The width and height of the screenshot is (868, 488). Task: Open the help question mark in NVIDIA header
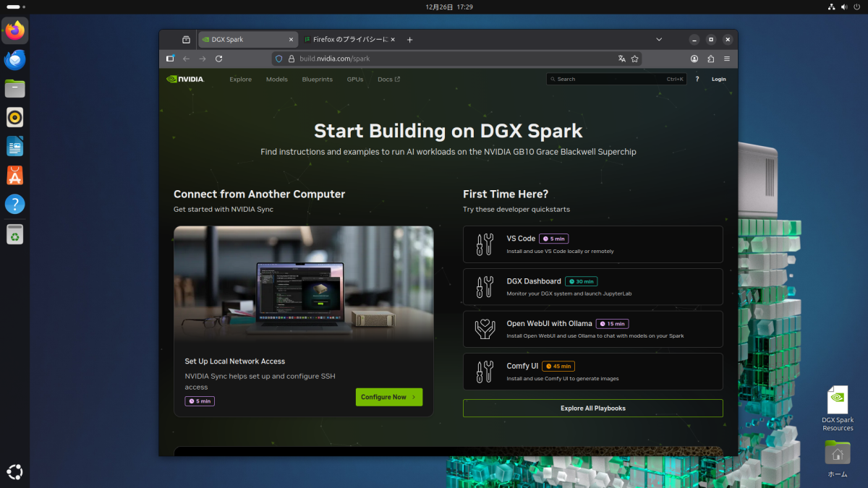(x=697, y=80)
